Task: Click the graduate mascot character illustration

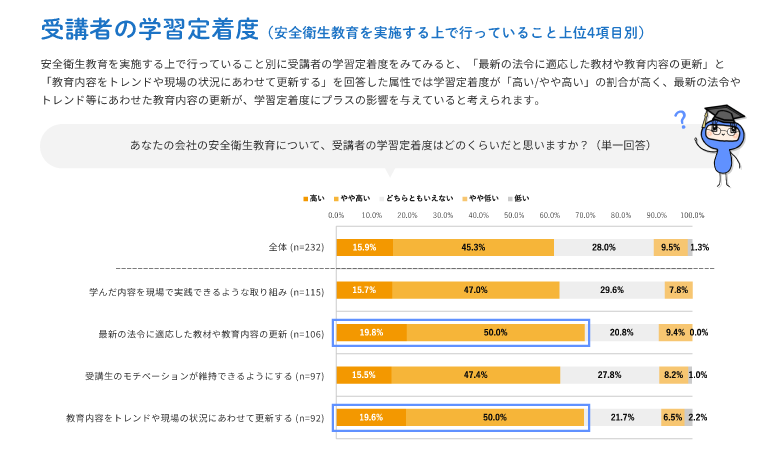Action: click(x=720, y=146)
